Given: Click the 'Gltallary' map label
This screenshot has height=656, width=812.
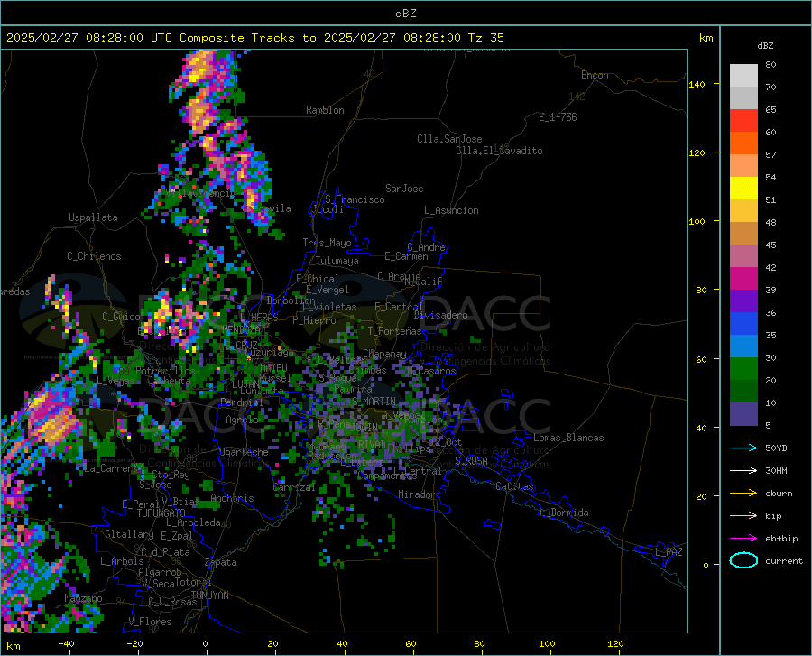Looking at the screenshot, I should click(129, 534).
